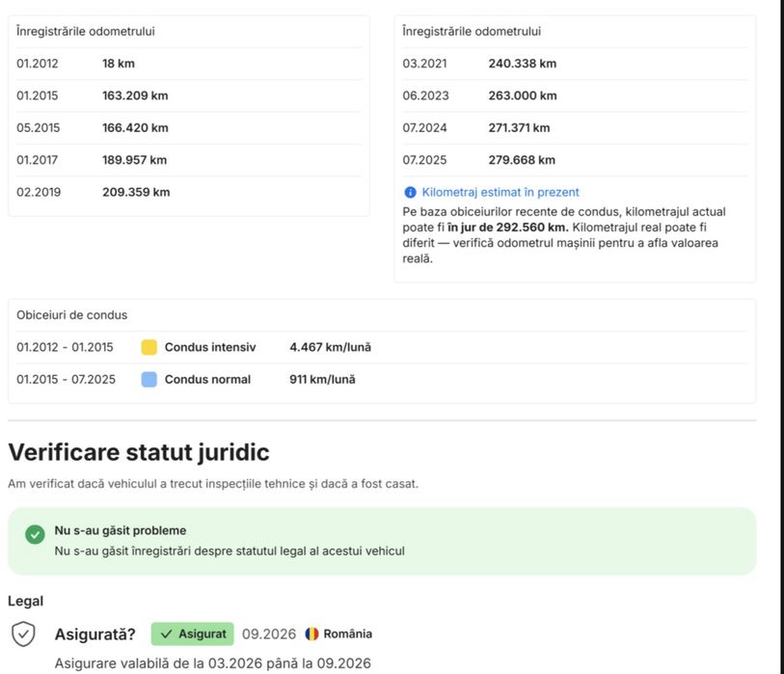Click the 189.957 km reading

(134, 160)
